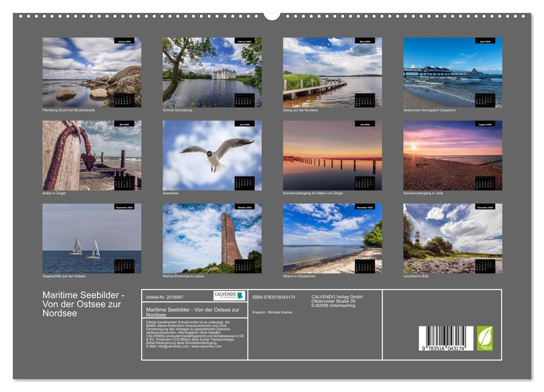544x392 pixels.
Task: Open the Sonnenuntergang in Juist thumbnail
Action: point(454,156)
